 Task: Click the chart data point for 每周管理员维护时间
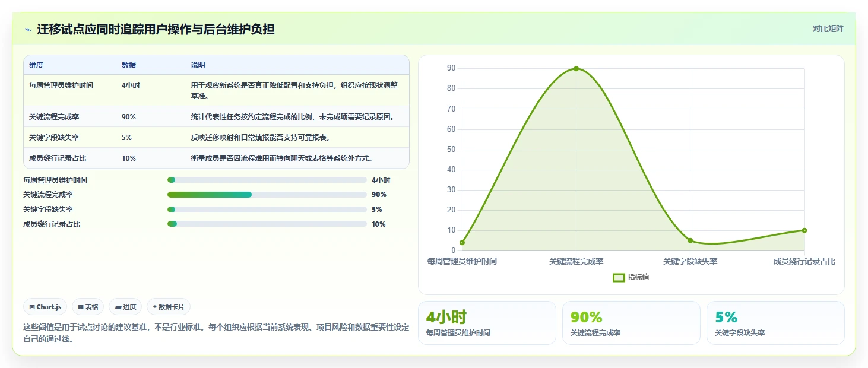tap(462, 242)
